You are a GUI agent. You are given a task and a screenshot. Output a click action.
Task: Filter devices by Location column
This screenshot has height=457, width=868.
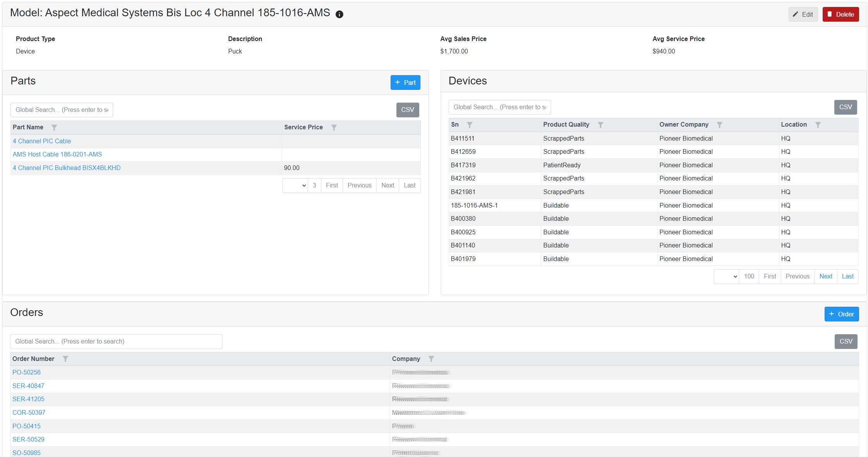click(x=818, y=125)
